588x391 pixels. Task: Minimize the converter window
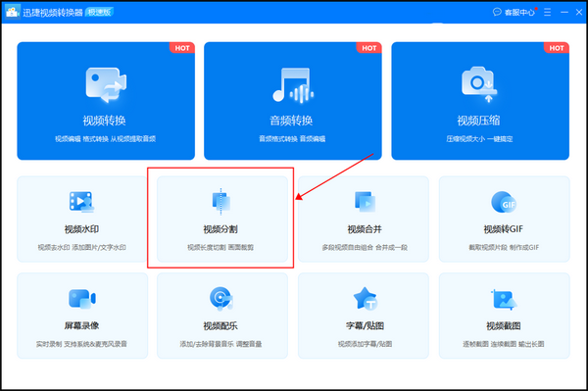[564, 13]
